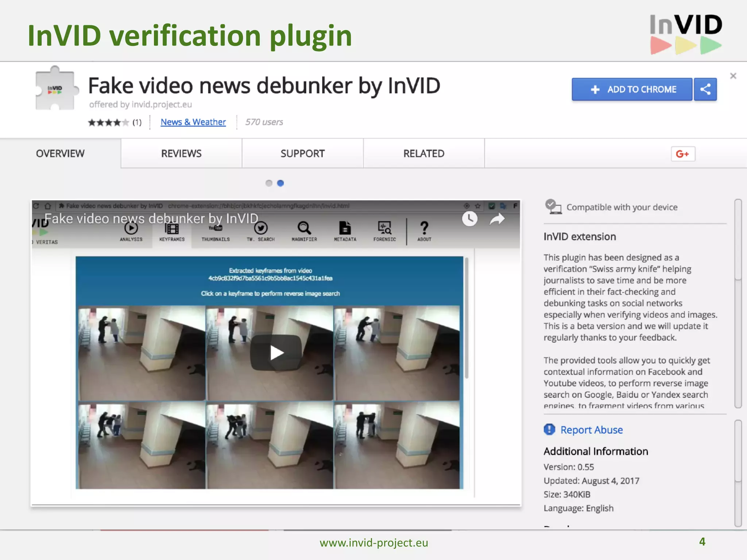Image resolution: width=747 pixels, height=560 pixels.
Task: Click the home icon in screenshot browser bar
Action: 48,206
